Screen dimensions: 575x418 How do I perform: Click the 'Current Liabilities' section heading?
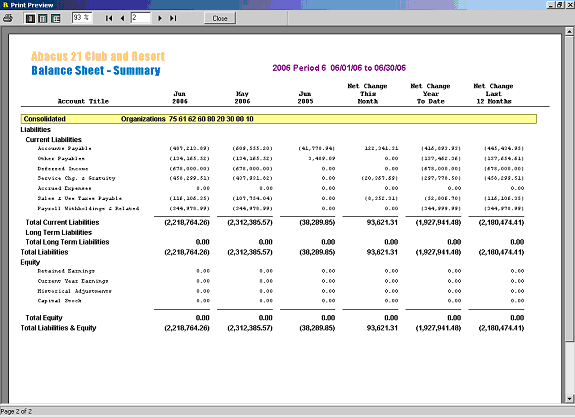[54, 140]
